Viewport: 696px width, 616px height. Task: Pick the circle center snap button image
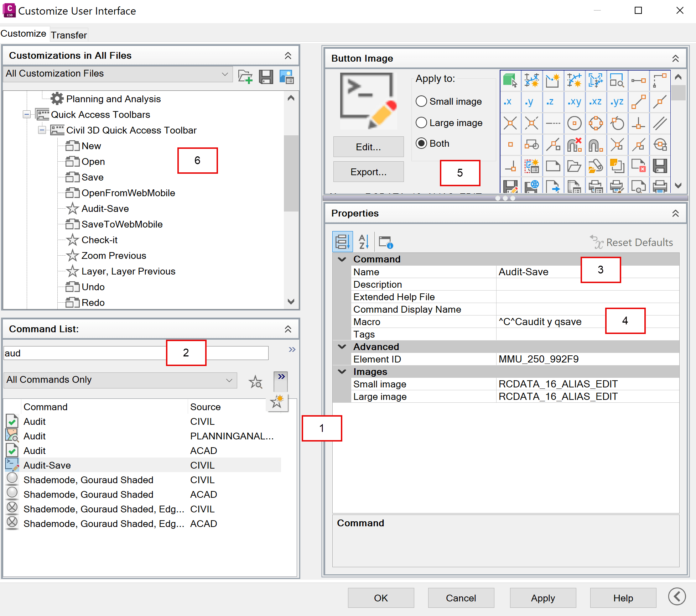(574, 123)
